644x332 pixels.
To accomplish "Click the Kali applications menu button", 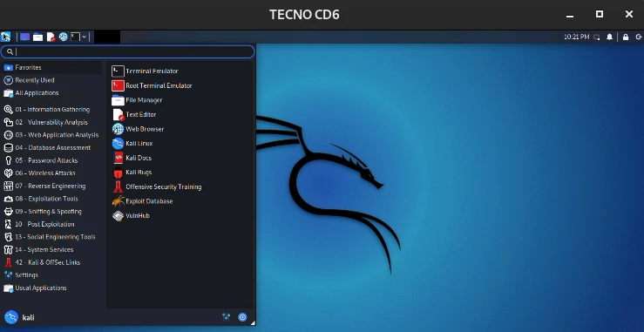I will (6, 37).
